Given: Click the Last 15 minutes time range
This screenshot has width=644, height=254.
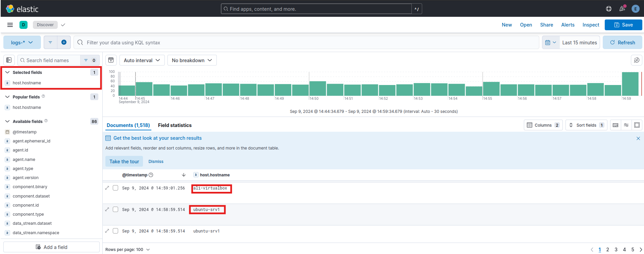Looking at the screenshot, I should click(580, 42).
